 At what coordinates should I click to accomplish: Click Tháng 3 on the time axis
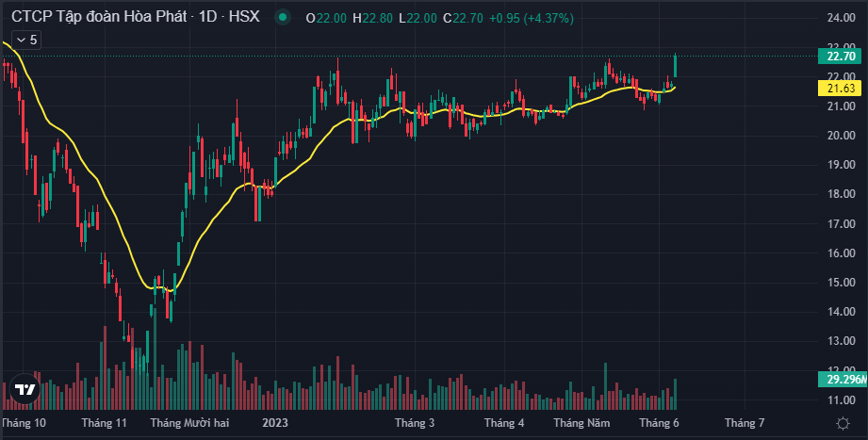[x=415, y=423]
